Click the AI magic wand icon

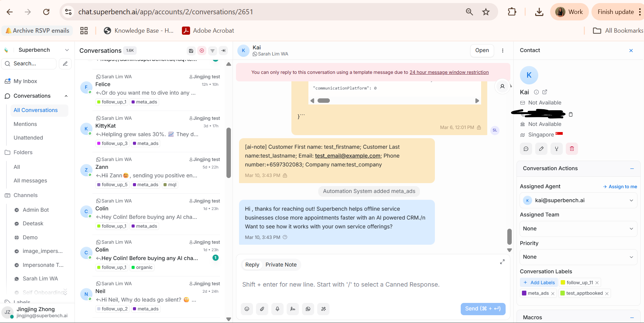[x=323, y=309]
